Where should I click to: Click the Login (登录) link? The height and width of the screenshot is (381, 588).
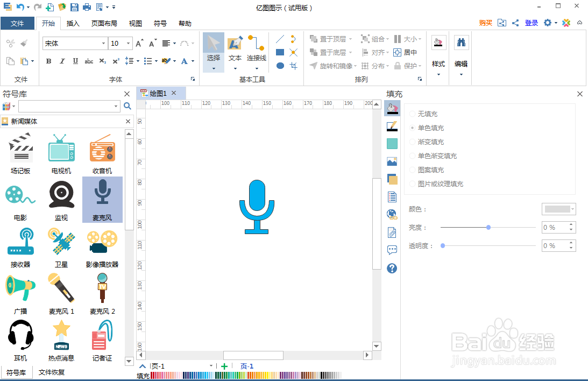pyautogui.click(x=532, y=23)
